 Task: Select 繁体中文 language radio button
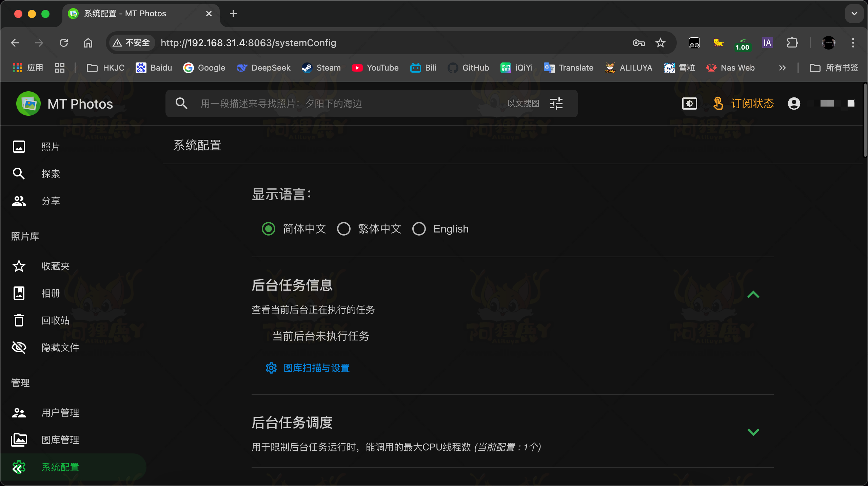tap(344, 229)
